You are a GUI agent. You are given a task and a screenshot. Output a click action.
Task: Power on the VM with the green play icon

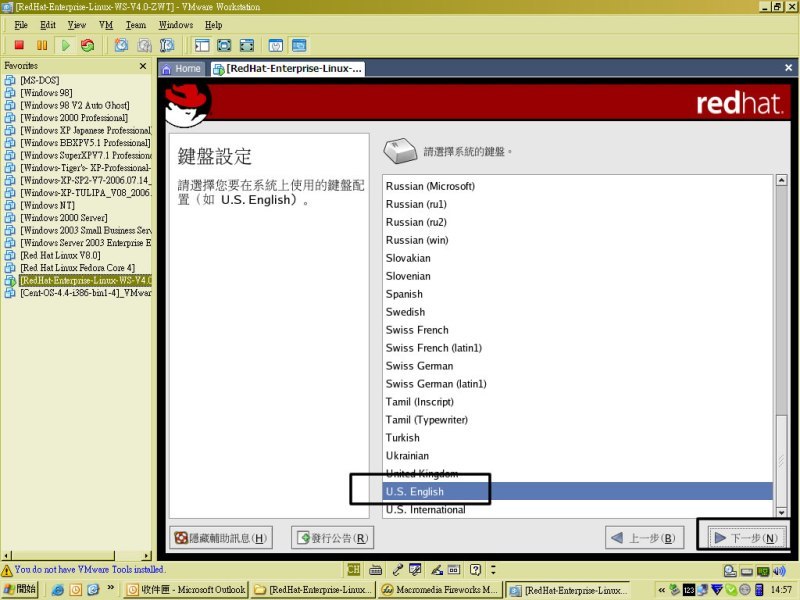pyautogui.click(x=65, y=45)
